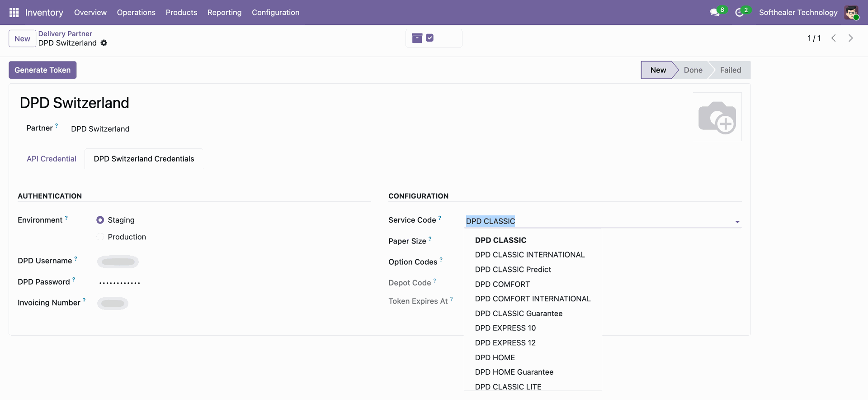Show help tooltip for Paper Size
Image resolution: width=868 pixels, height=400 pixels.
[x=430, y=239]
